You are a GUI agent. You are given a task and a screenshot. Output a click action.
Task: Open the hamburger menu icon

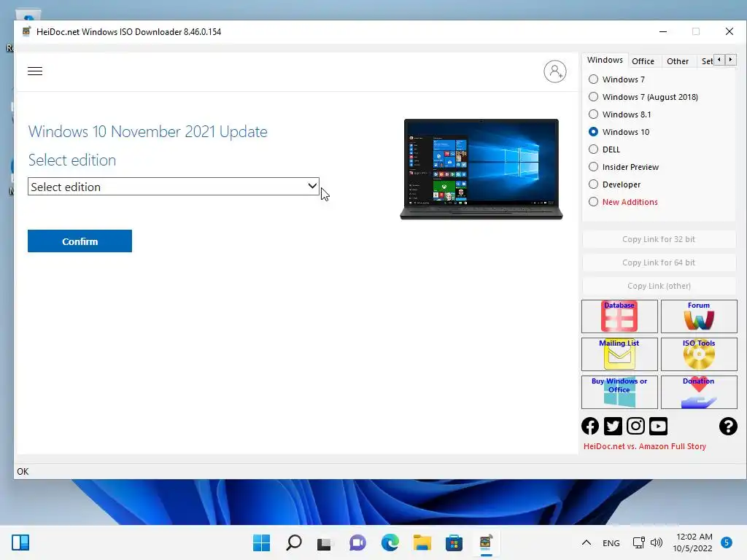35,71
